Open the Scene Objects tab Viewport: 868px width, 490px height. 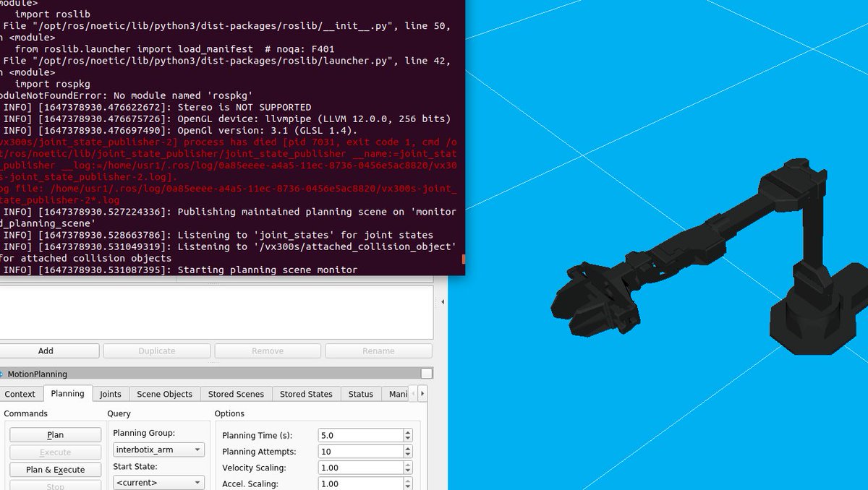pos(165,394)
